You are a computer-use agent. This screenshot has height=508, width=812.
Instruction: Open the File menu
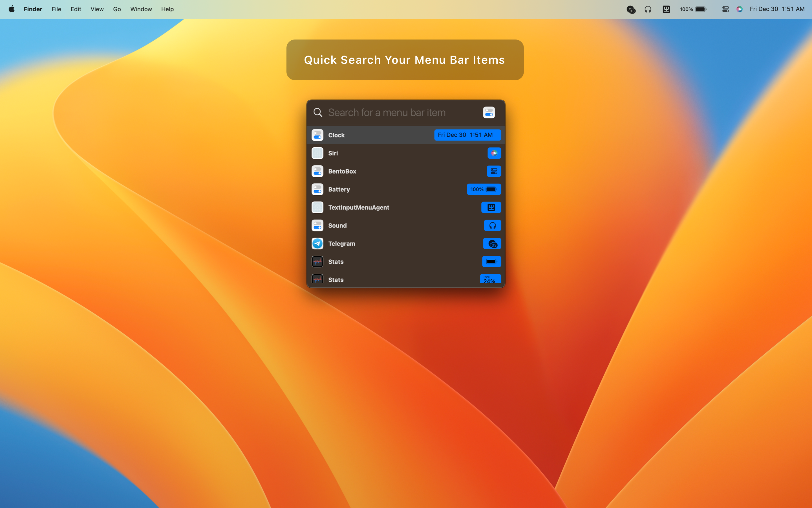[x=56, y=9]
